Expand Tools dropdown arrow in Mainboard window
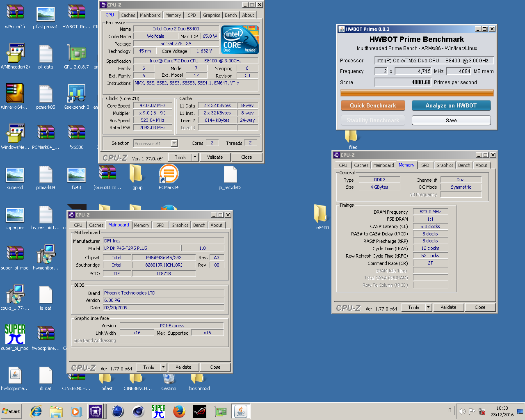This screenshot has height=420, width=525. point(164,367)
